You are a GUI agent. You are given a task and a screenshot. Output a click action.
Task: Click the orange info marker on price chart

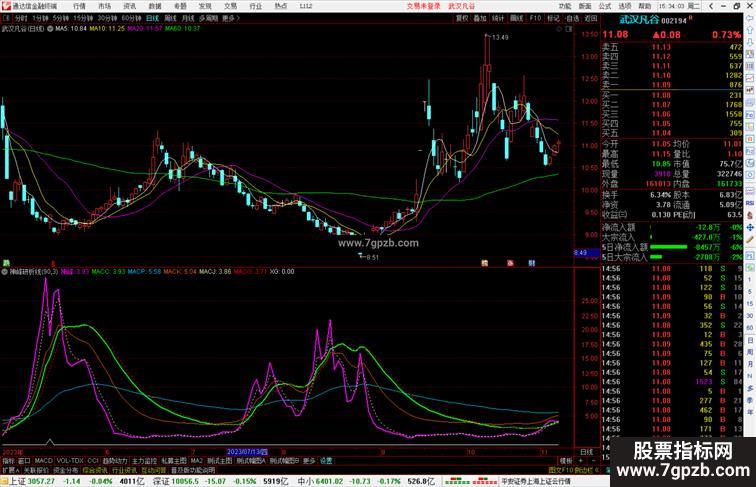[x=485, y=263]
